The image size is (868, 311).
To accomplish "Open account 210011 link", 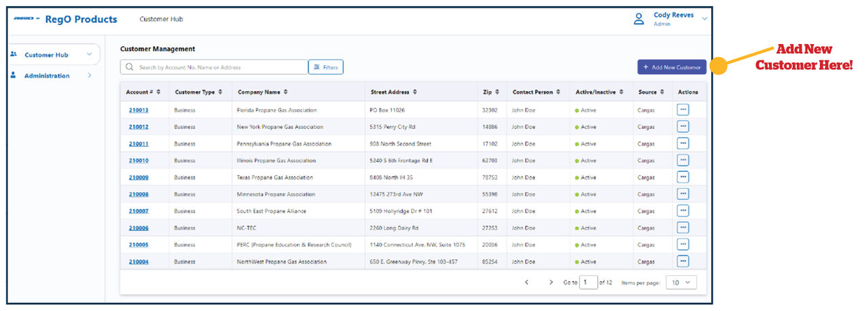I will (x=138, y=144).
